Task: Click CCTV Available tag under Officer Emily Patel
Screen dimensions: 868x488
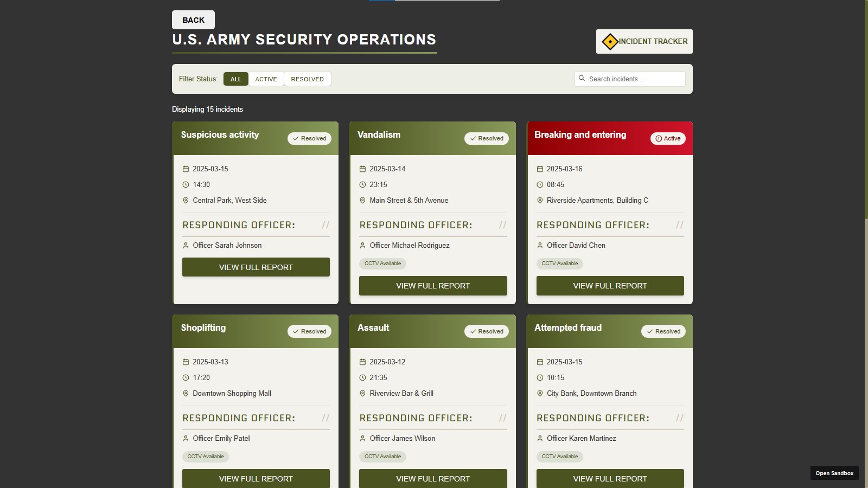Action: (x=206, y=457)
